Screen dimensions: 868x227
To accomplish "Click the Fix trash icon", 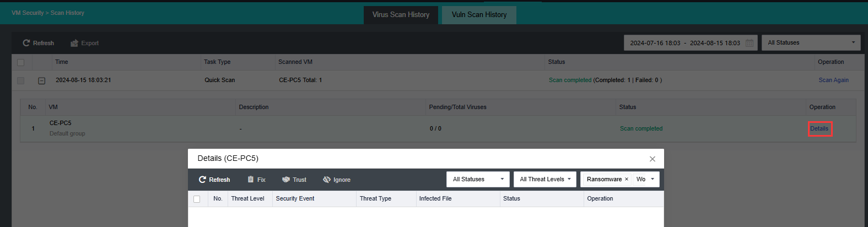I will [x=251, y=180].
